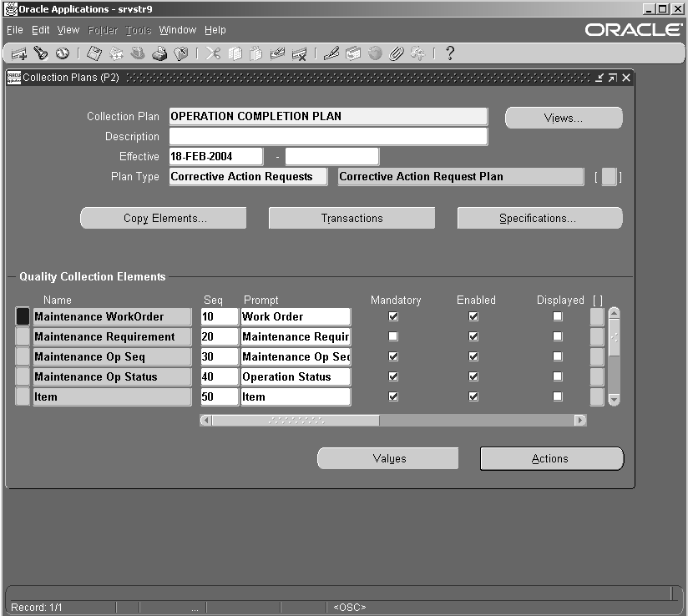Click the Edit Field pen icon
Viewport: 688px width, 616px height.
coord(331,53)
